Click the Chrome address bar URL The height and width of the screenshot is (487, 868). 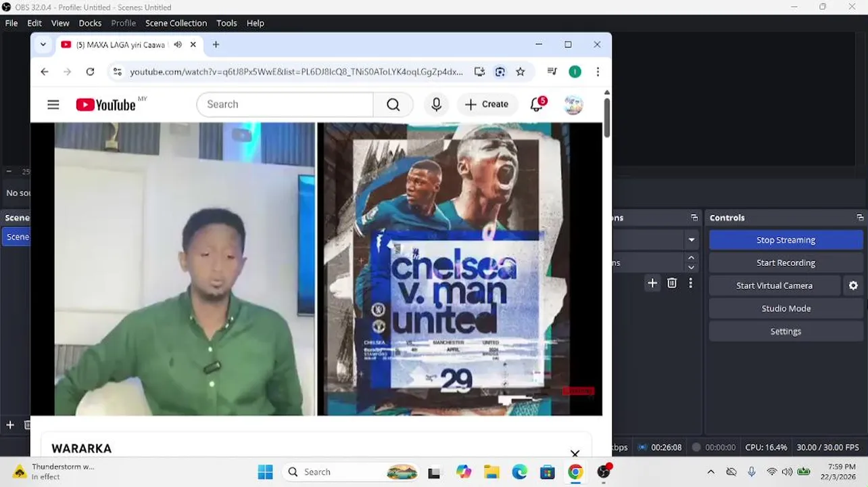tap(296, 72)
